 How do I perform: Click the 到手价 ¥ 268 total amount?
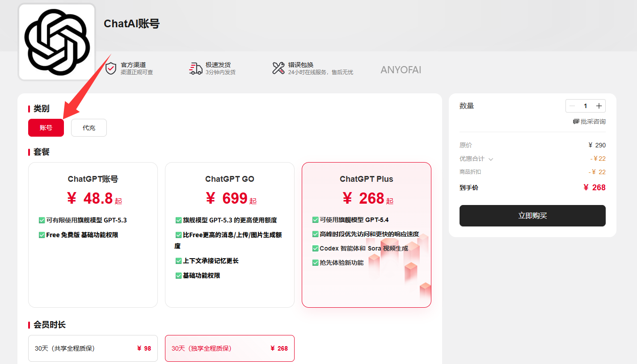pyautogui.click(x=595, y=188)
